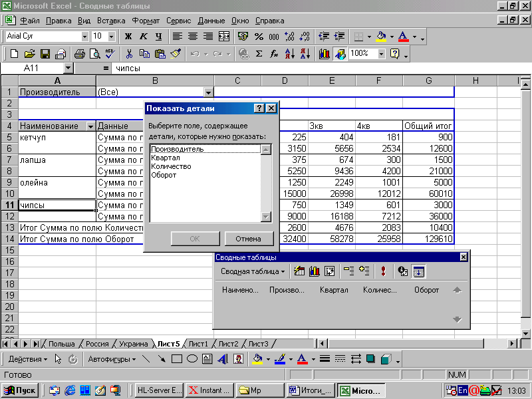The width and height of the screenshot is (532, 399).
Task: Toggle underline formatting (Ч)
Action: pos(158,37)
